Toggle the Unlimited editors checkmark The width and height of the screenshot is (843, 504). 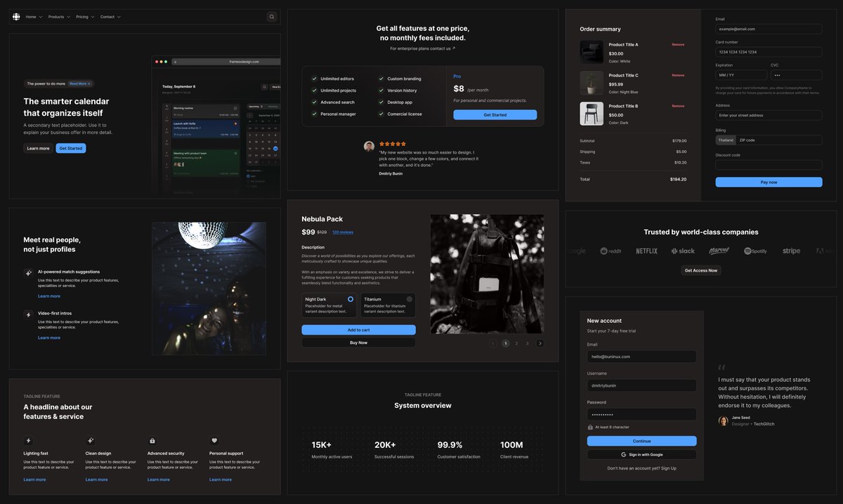coord(314,79)
